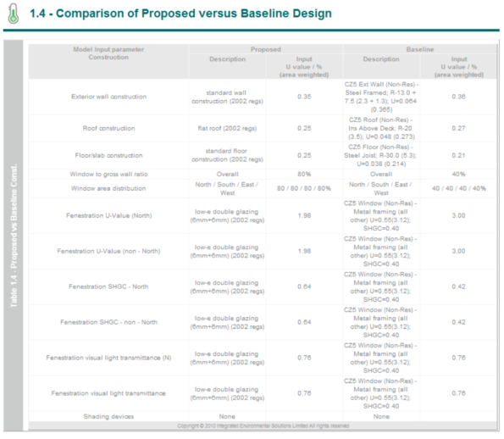Click the thermometer icon beside the heading
This screenshot has height=439, width=504.
14,14
